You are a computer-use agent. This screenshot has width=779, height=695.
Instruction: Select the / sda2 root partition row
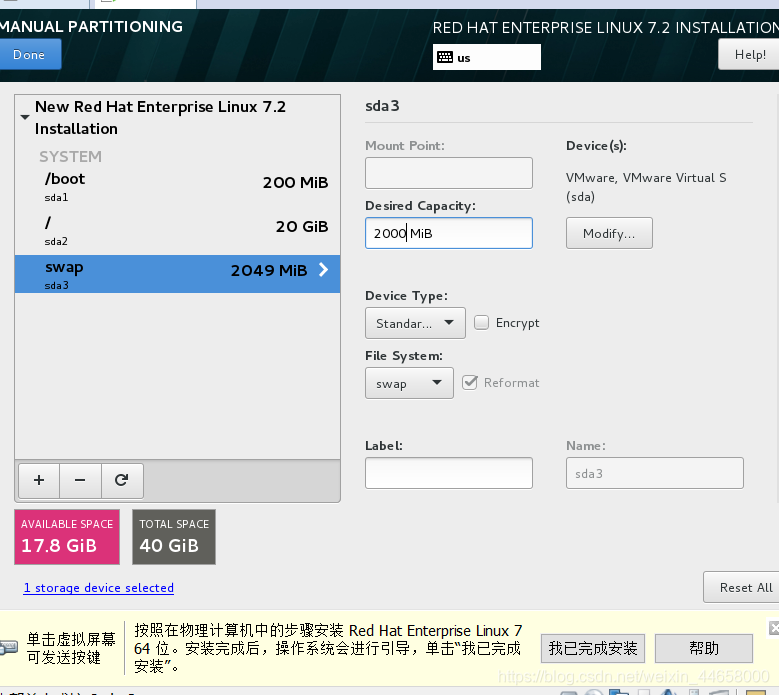coord(177,231)
